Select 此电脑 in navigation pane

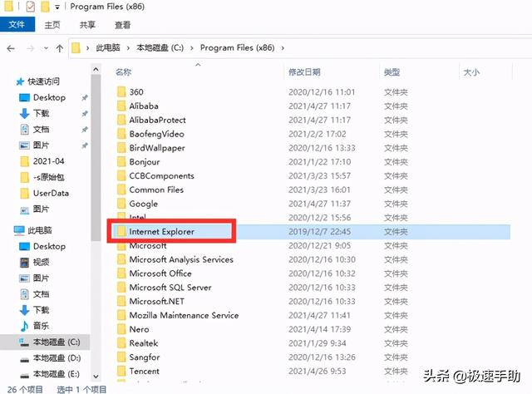click(40, 230)
